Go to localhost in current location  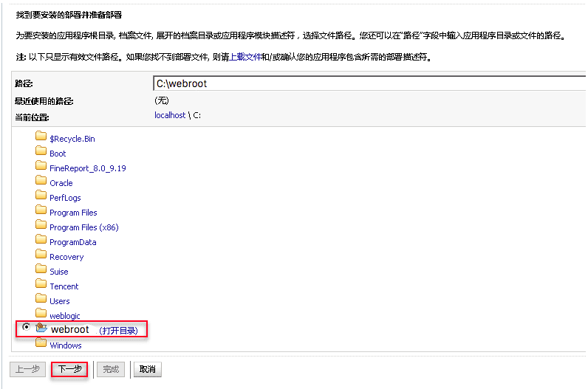point(170,115)
